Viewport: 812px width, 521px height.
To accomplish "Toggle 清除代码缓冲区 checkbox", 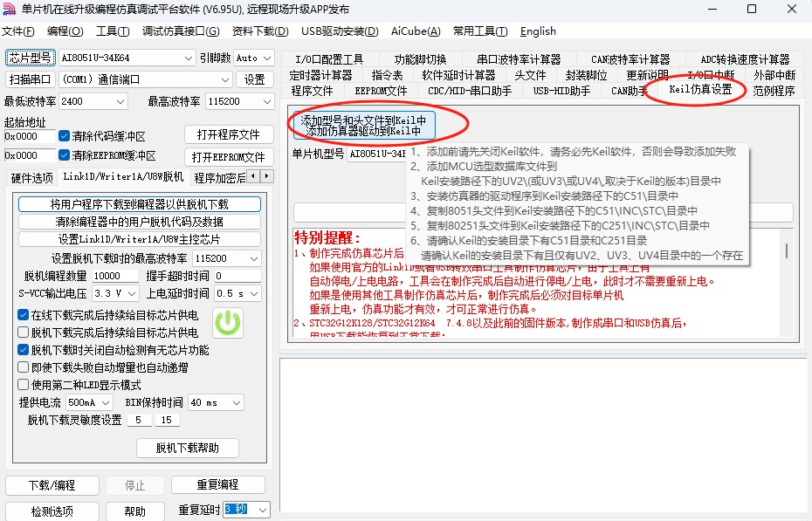I will [65, 136].
